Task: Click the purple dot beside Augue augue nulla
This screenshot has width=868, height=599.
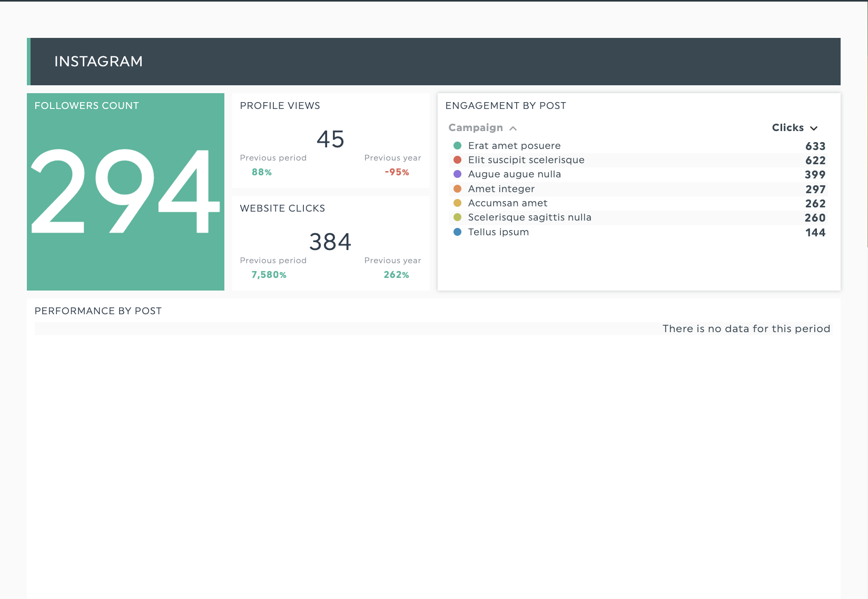Action: click(457, 174)
